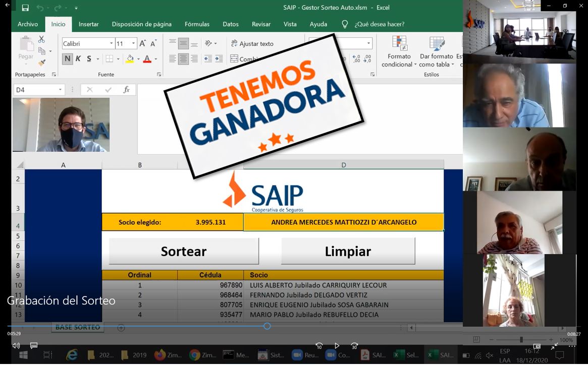Click the Formato condicional icon

click(x=399, y=44)
